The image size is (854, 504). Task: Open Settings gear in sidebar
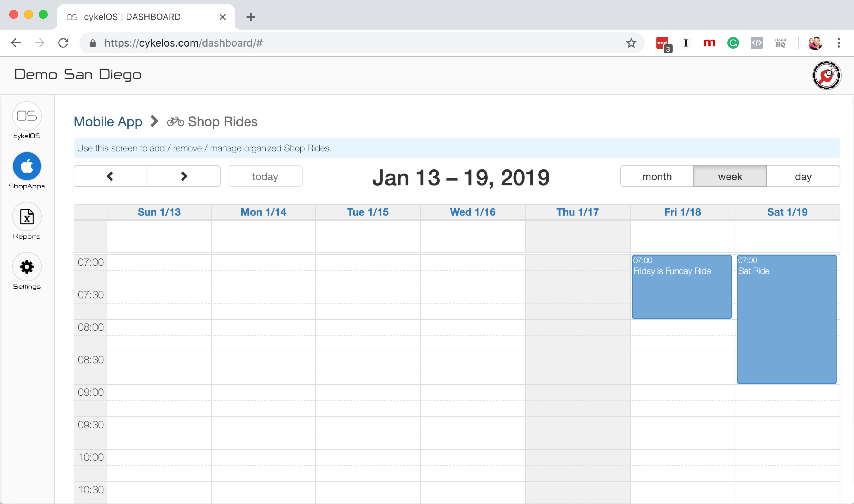pos(27,267)
